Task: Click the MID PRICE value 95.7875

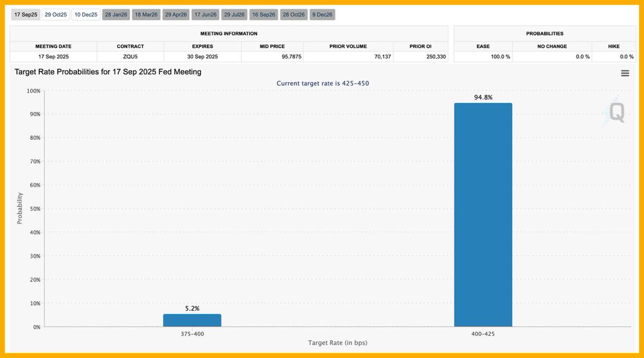Action: coord(291,56)
